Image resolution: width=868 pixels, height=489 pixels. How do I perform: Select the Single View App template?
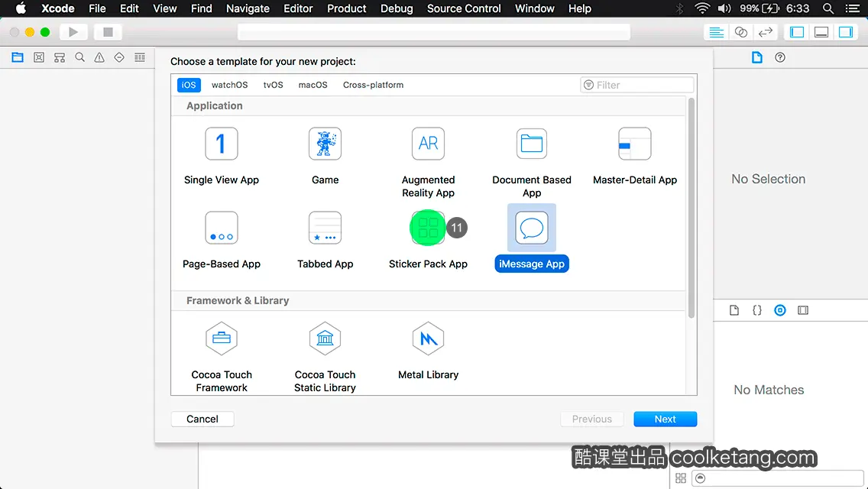pos(222,156)
